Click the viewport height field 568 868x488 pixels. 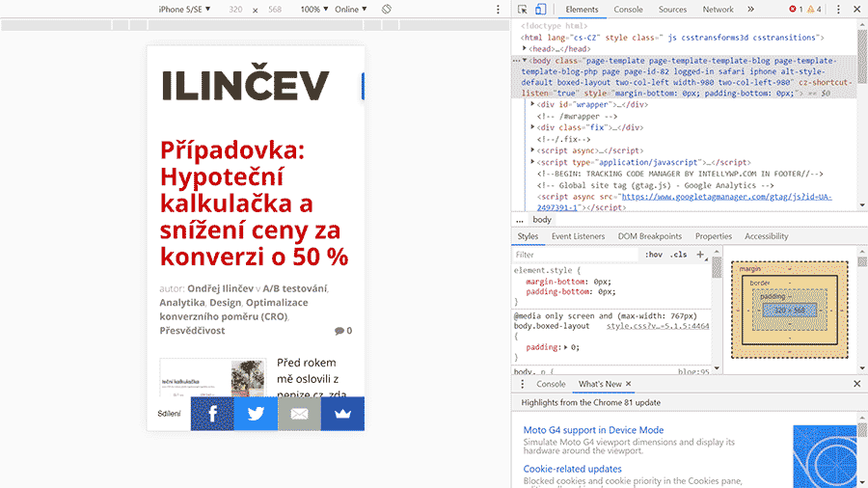pos(275,9)
